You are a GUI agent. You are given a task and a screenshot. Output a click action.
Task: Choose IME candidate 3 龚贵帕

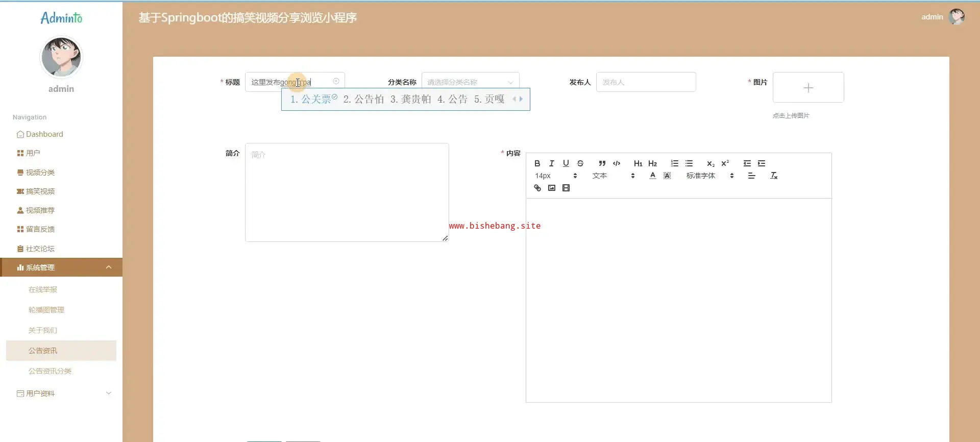tap(410, 99)
